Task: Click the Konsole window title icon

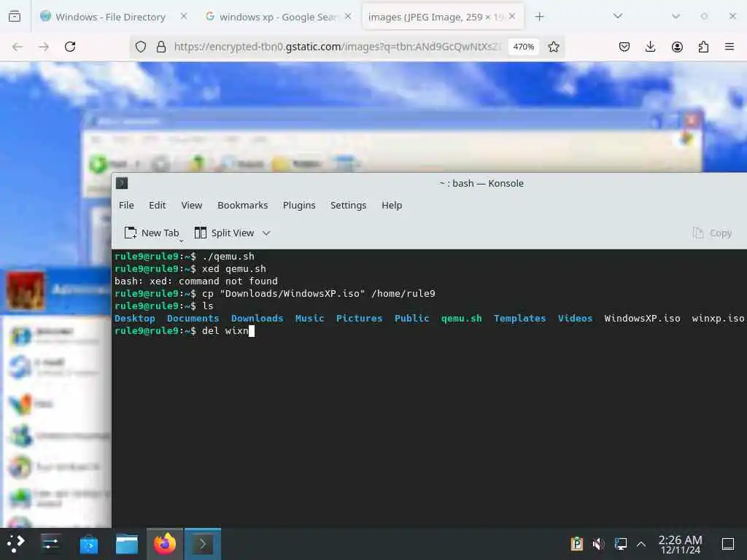Action: [122, 183]
